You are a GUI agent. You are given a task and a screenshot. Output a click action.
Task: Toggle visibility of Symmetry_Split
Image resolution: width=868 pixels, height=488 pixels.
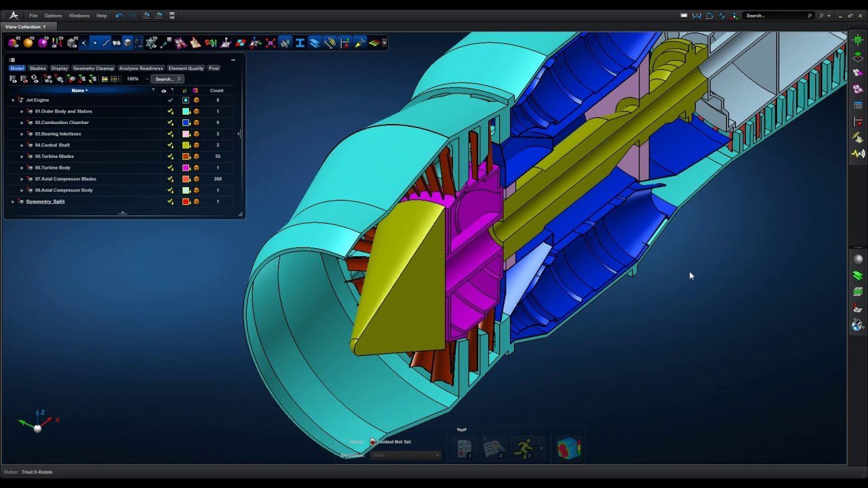pos(170,201)
